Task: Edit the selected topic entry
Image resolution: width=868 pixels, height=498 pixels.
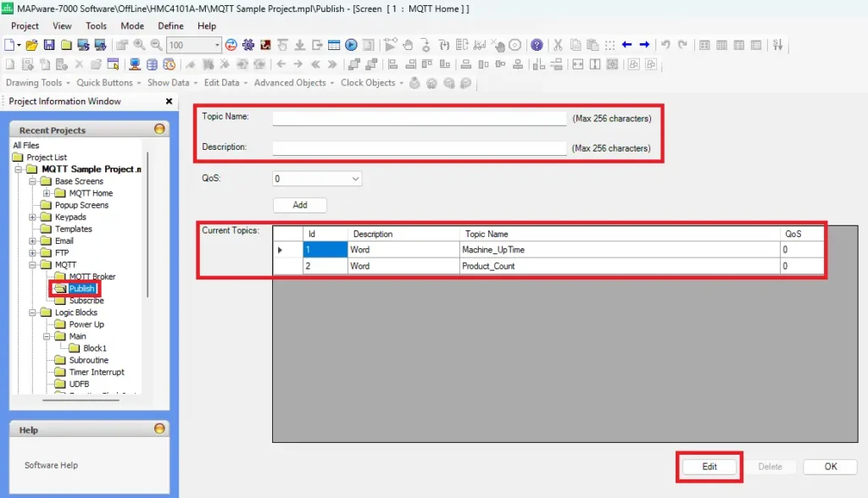Action: tap(709, 466)
